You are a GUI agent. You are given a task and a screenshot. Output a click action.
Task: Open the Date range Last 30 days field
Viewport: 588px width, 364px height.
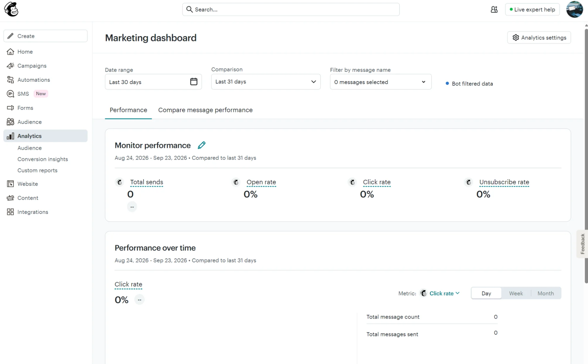(x=153, y=82)
